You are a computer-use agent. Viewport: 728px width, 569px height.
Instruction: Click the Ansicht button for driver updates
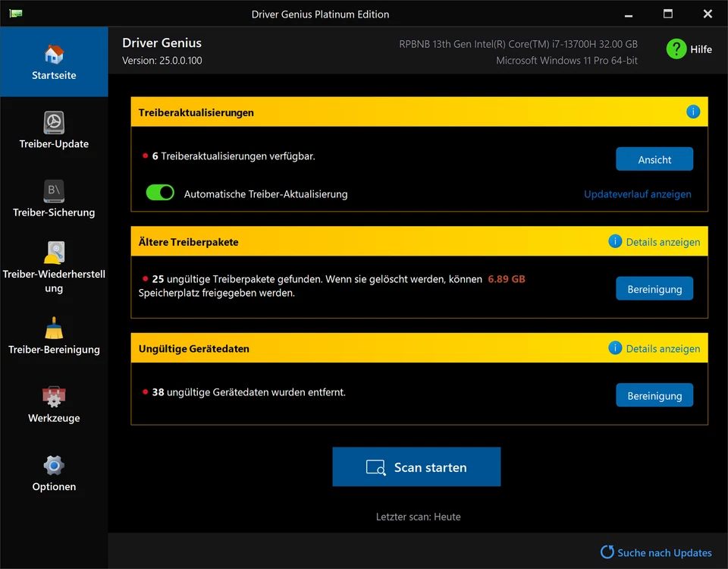[x=654, y=159]
